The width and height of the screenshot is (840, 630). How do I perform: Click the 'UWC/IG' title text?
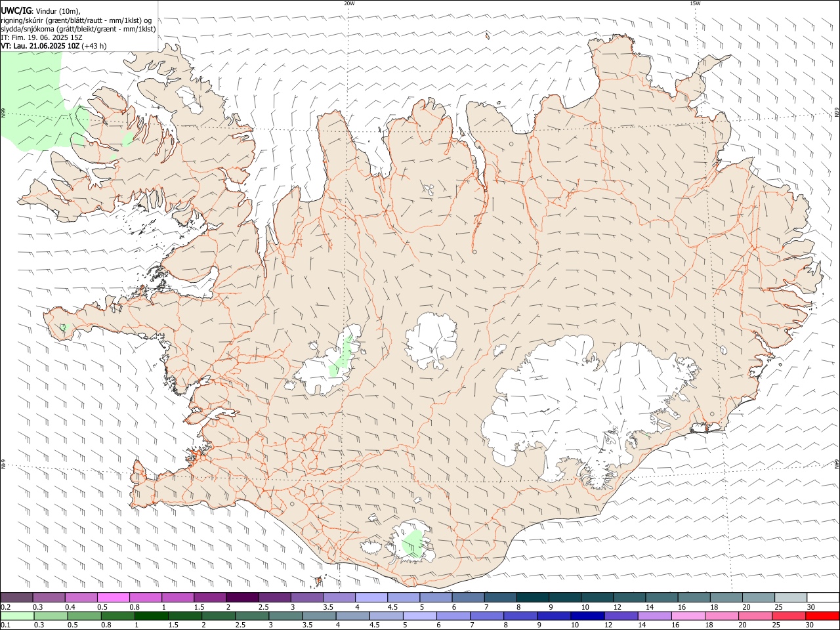pyautogui.click(x=16, y=11)
